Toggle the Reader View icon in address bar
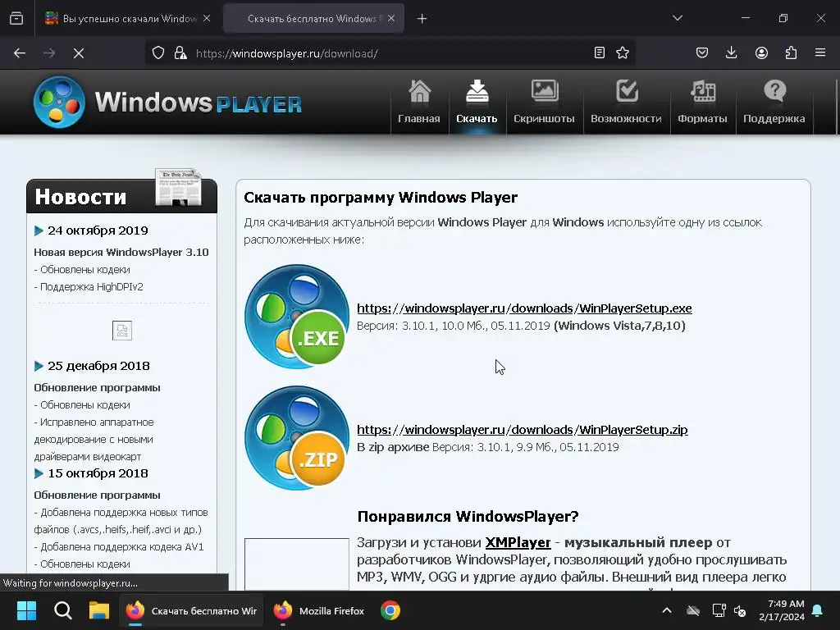Viewport: 840px width, 630px height. [600, 52]
